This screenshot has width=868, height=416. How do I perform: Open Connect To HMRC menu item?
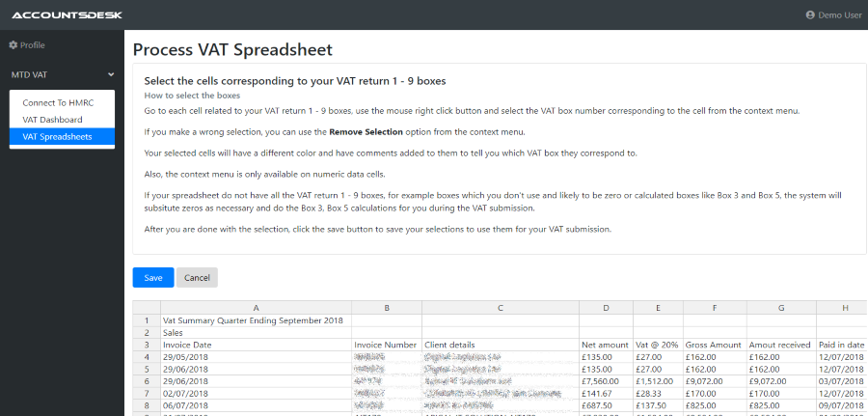58,102
